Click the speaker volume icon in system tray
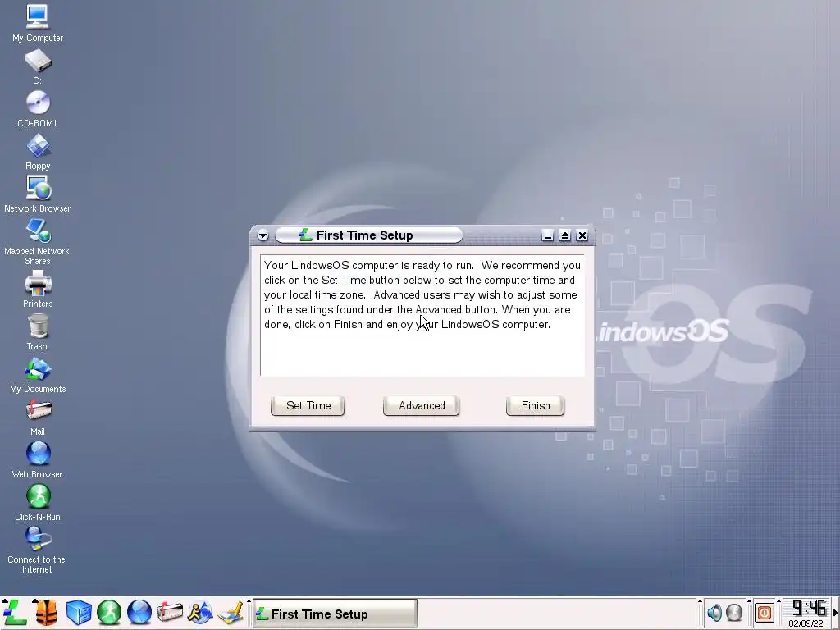840x630 pixels. (714, 612)
